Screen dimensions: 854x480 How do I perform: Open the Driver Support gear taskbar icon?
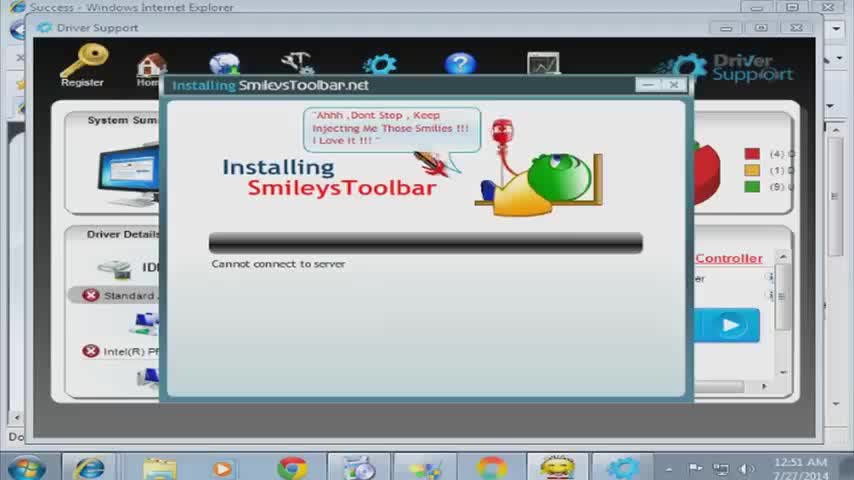coord(623,467)
